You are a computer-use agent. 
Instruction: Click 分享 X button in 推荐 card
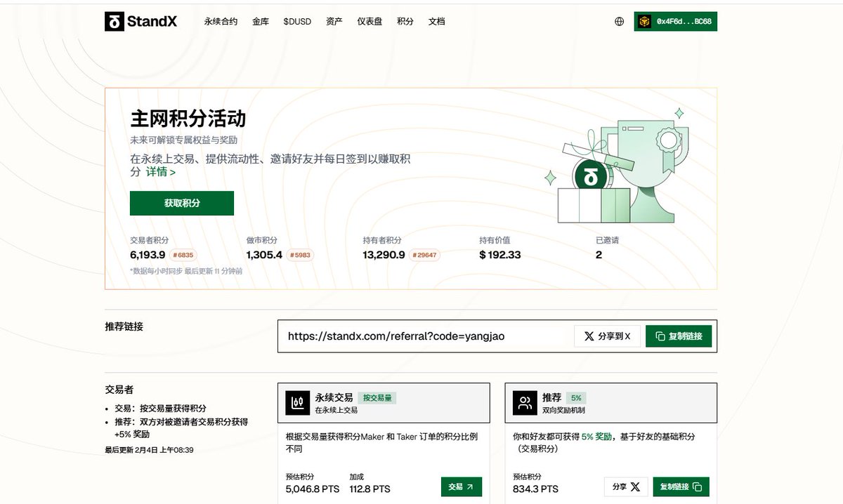626,486
